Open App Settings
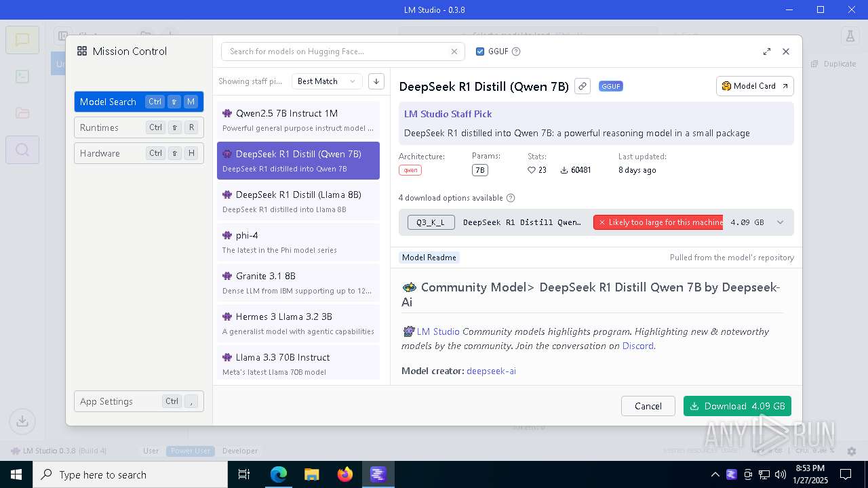The width and height of the screenshot is (868, 488). click(x=139, y=401)
